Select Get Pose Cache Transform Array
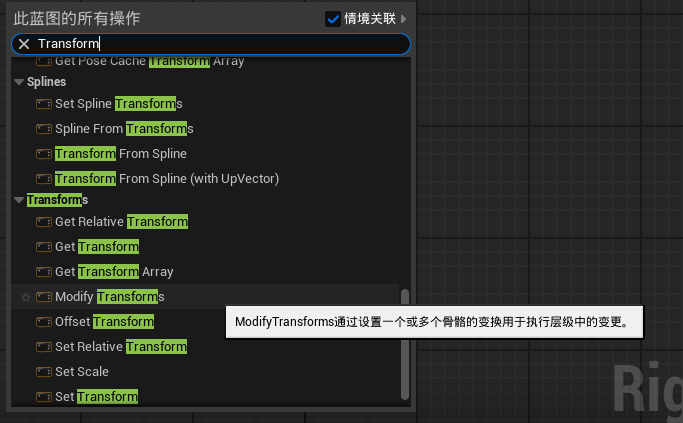 149,61
